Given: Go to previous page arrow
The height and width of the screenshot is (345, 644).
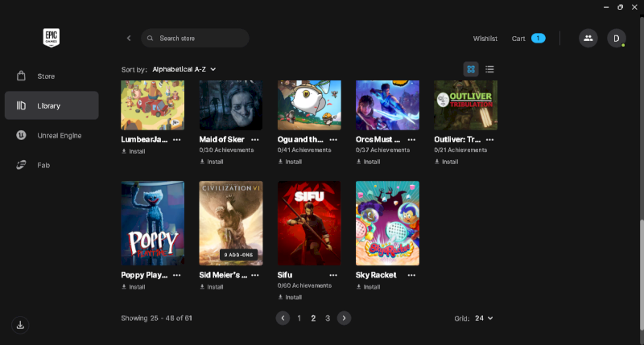Looking at the screenshot, I should 283,318.
